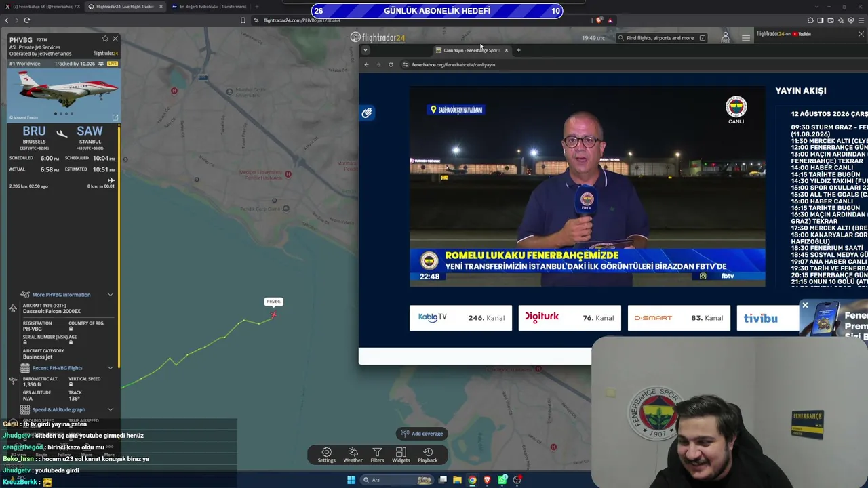Expand the Speed & Altitude graph section
The image size is (868, 488).
coord(66,409)
